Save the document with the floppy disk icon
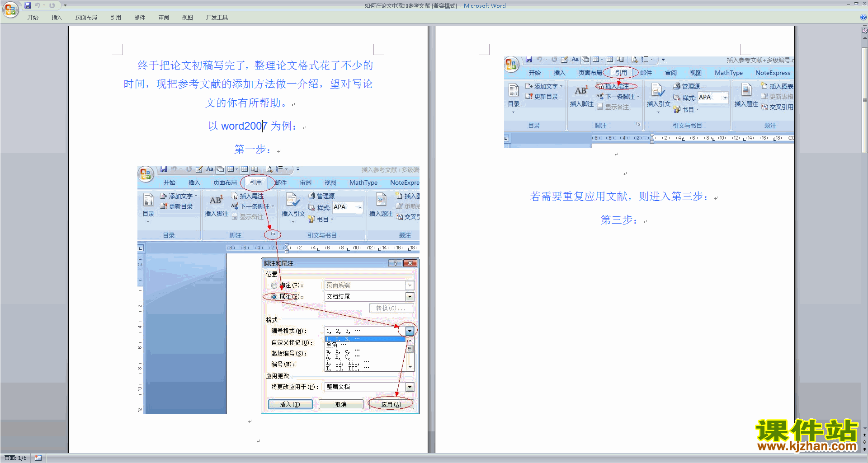 coord(28,5)
